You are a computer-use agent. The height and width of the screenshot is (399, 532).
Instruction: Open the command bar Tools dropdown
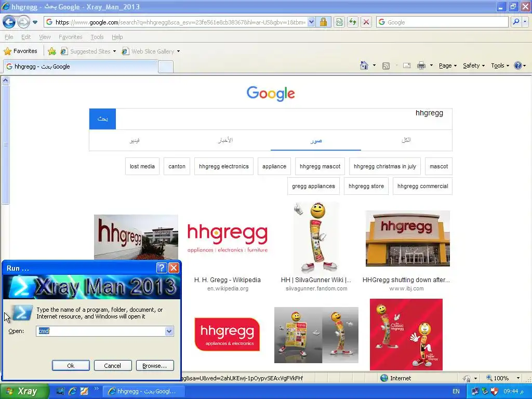[x=500, y=66]
